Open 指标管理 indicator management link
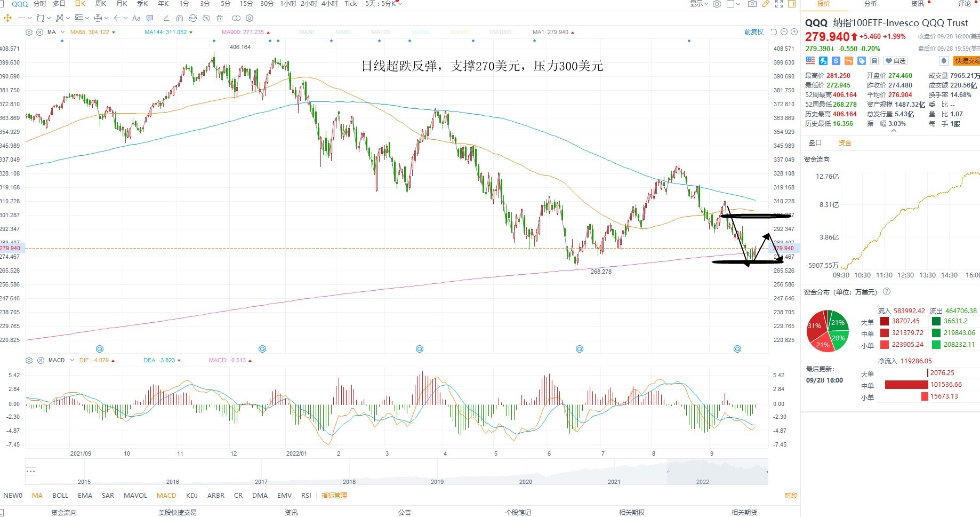Screen dimensions: 980x517 (x=334, y=496)
